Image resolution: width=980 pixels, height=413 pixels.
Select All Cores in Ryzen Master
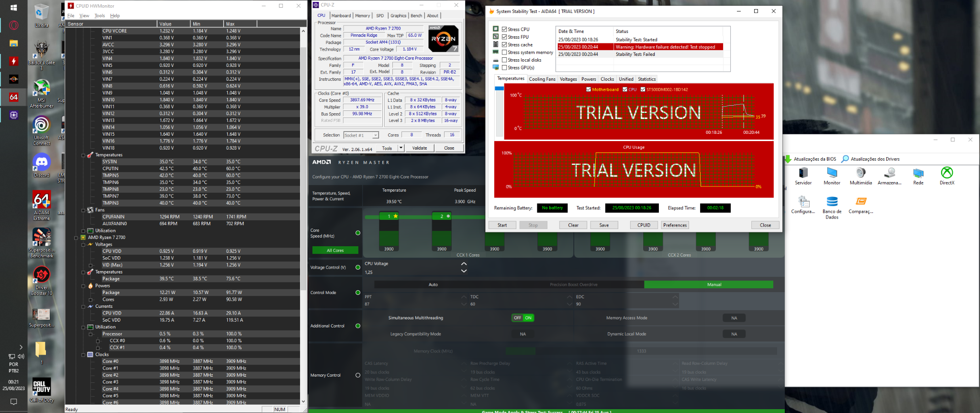[335, 250]
